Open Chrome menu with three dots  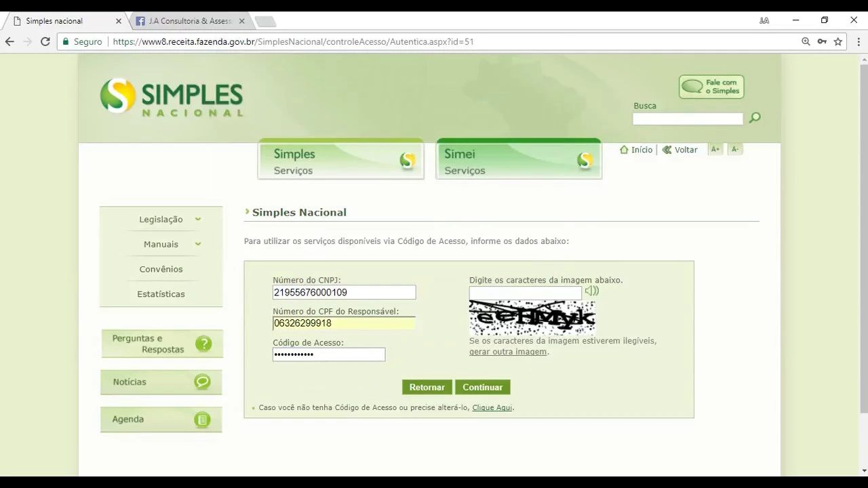point(859,41)
